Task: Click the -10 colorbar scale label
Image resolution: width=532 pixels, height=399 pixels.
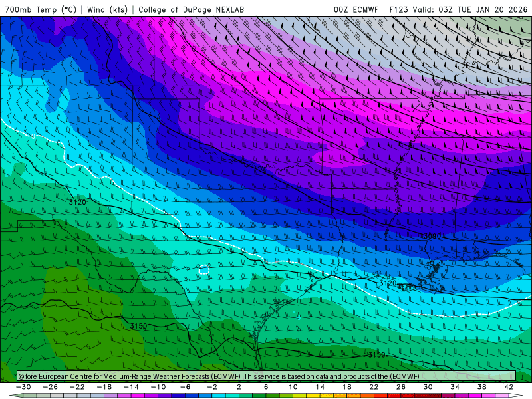Action: [x=158, y=387]
